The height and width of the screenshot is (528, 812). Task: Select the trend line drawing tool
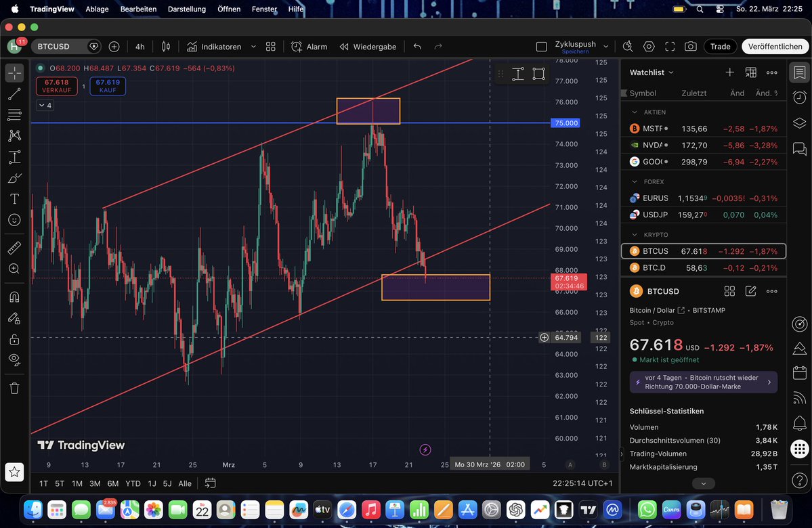click(x=14, y=93)
